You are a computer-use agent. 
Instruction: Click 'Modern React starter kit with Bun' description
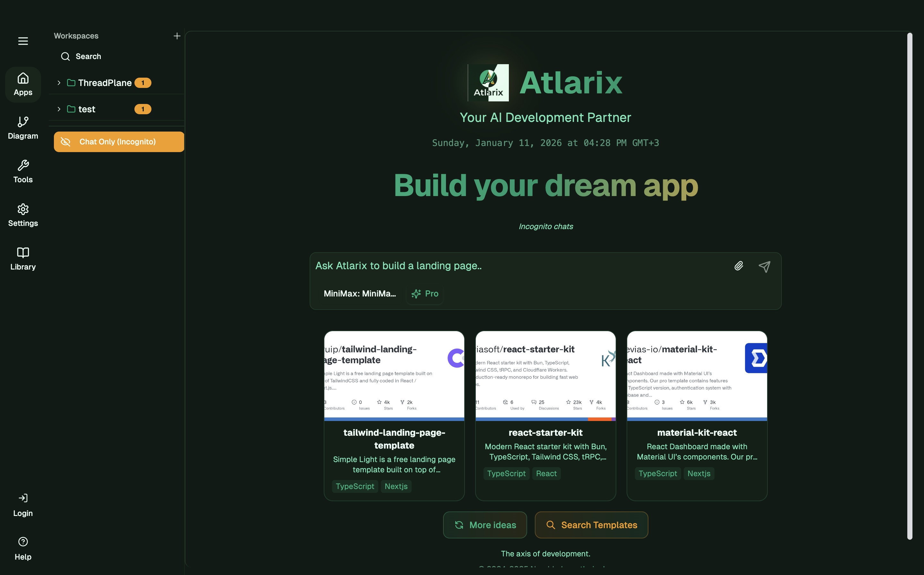546,451
